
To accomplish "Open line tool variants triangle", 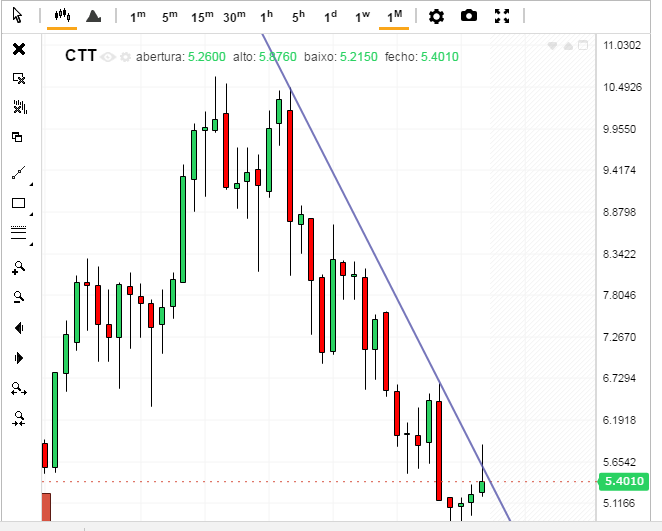I will [31, 184].
